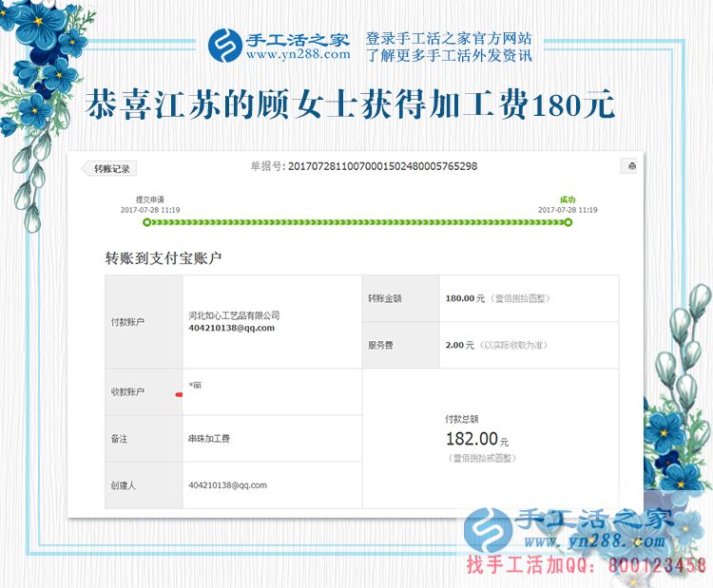The height and width of the screenshot is (588, 713).
Task: Click the 成功 status label
Action: coord(568,199)
